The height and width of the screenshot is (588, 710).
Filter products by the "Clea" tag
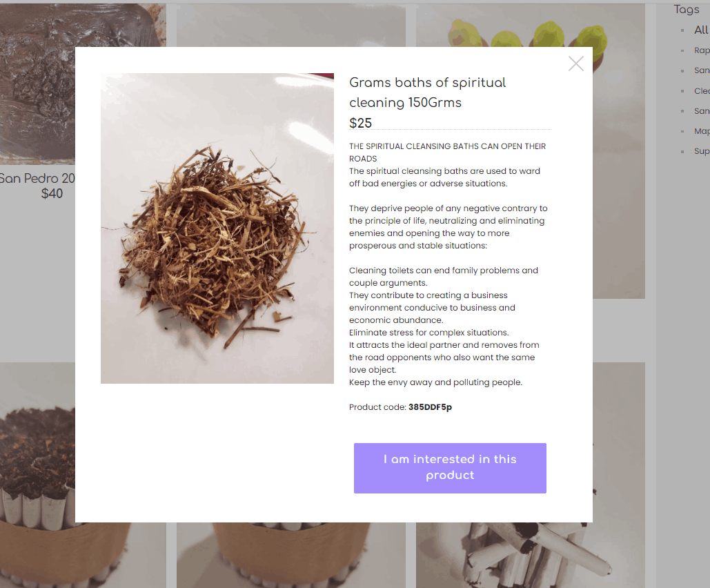point(702,91)
